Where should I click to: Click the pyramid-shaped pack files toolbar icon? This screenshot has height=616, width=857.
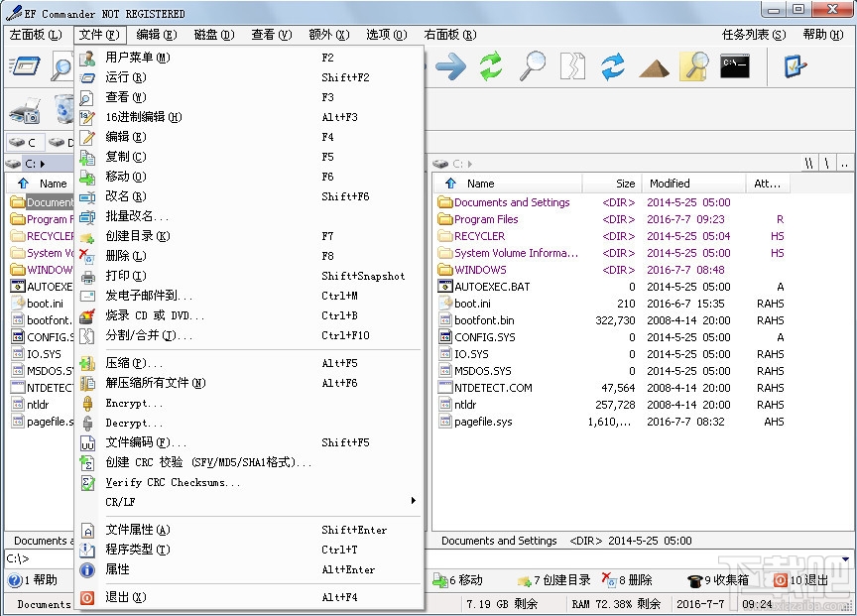(654, 67)
